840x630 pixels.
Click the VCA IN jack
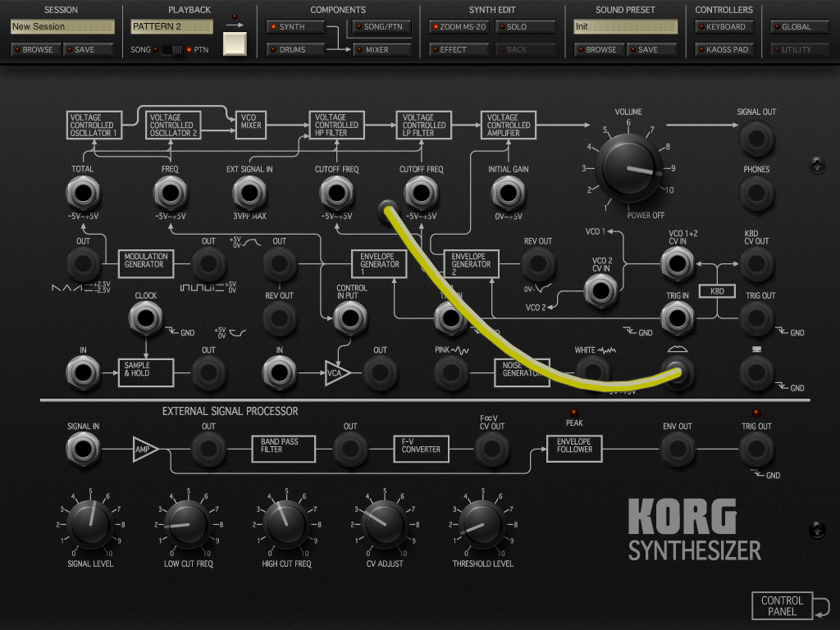pos(279,373)
